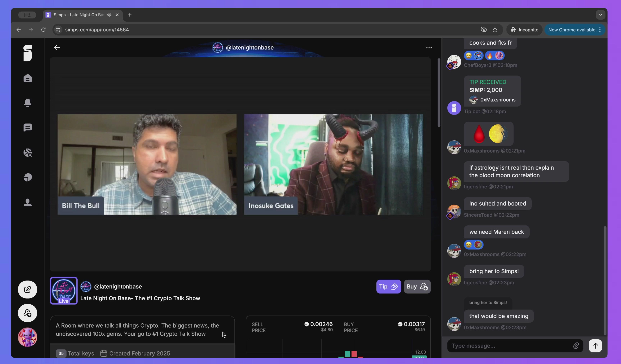The height and width of the screenshot is (364, 621).
Task: Open @latenightonbase profile link below video
Action: pos(118,286)
